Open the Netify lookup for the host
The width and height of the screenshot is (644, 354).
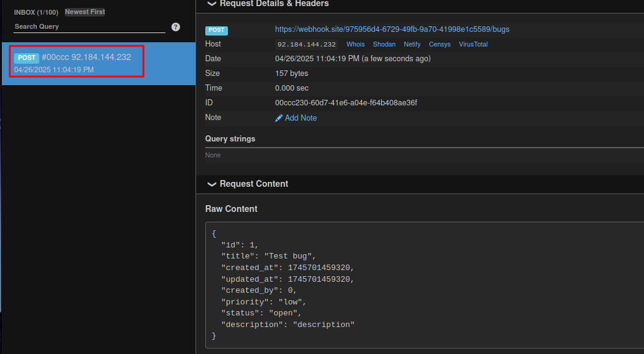[412, 44]
